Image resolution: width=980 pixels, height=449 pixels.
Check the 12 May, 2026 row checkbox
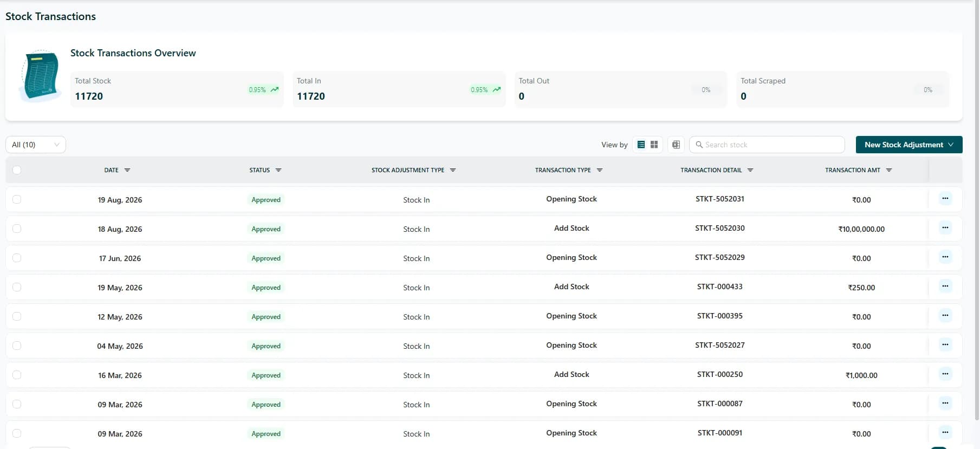pyautogui.click(x=17, y=316)
